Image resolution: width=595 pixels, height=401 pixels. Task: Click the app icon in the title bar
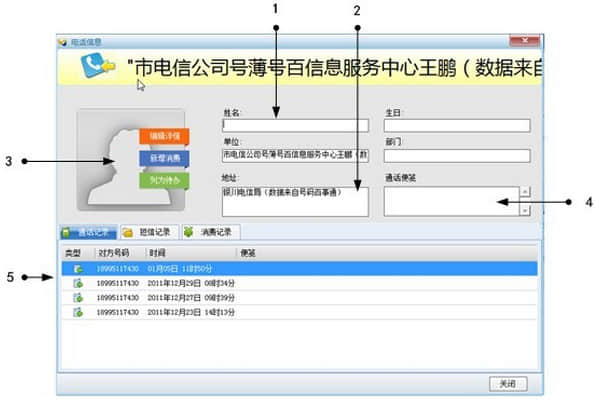(x=62, y=42)
